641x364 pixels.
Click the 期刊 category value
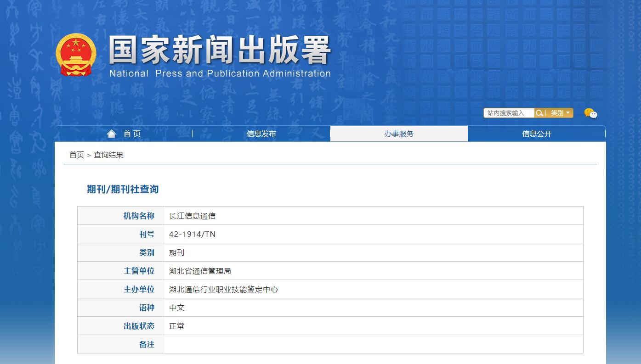(176, 252)
